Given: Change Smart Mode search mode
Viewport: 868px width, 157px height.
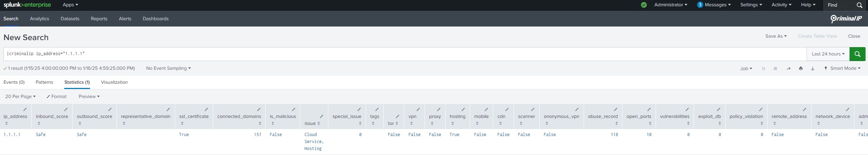Looking at the screenshot, I should pyautogui.click(x=842, y=68).
